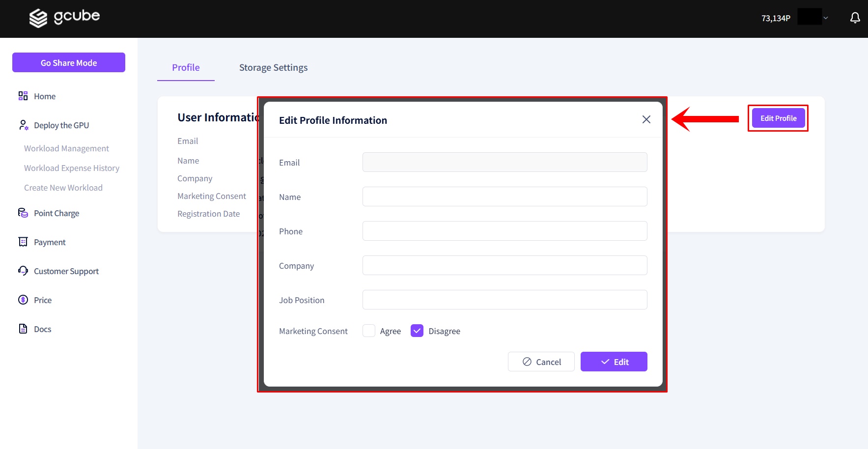Switch to the Storage Settings tab
This screenshot has height=449, width=868.
(273, 67)
